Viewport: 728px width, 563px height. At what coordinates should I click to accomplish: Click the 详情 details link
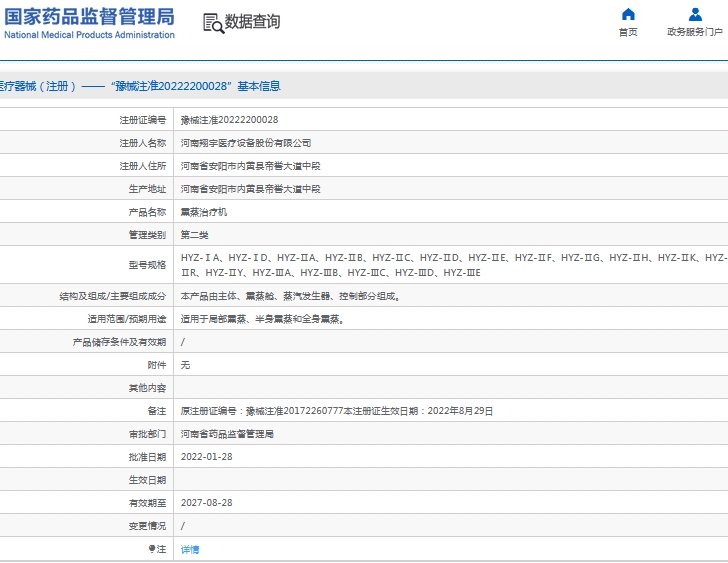[190, 550]
